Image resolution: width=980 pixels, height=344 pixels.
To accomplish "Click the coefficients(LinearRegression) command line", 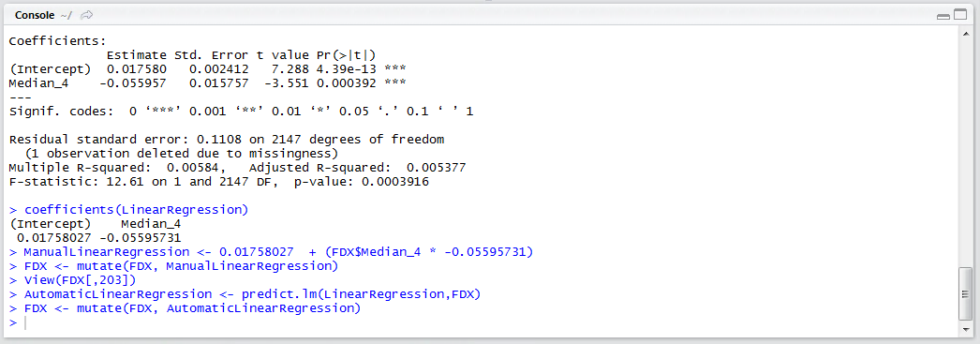I will 136,209.
